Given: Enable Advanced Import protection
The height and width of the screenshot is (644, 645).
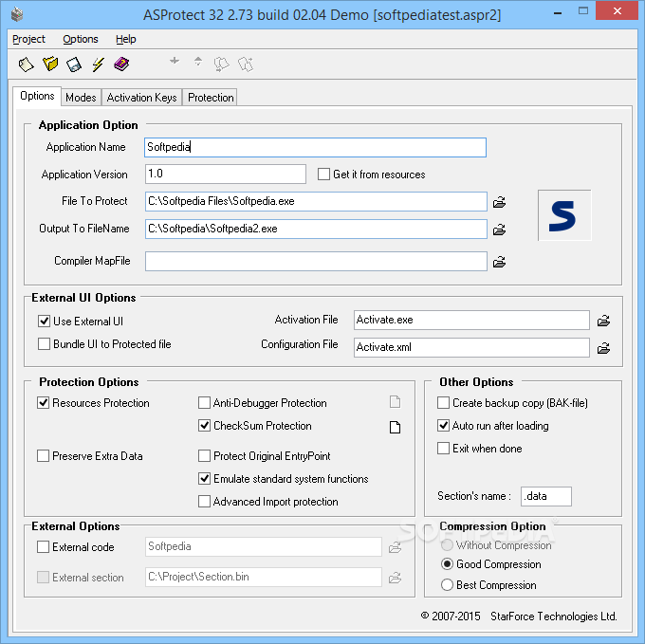Looking at the screenshot, I should (205, 502).
